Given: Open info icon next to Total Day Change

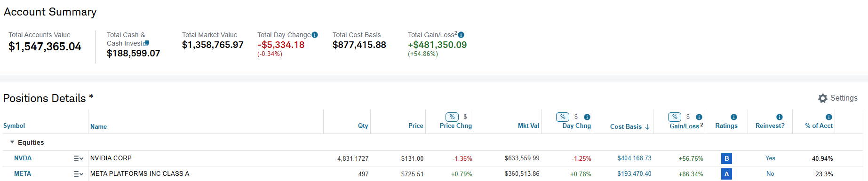Looking at the screenshot, I should tap(315, 35).
